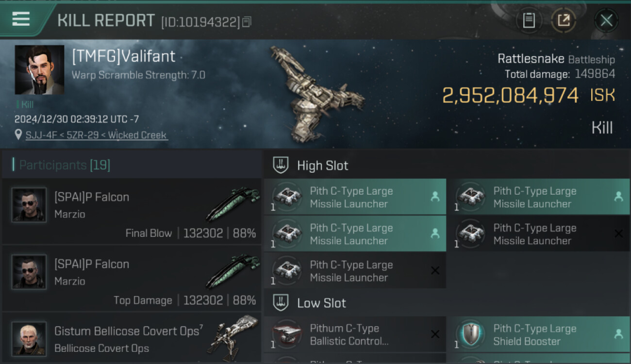Open Gistum Bellicose Covert Ops portrait

click(29, 339)
